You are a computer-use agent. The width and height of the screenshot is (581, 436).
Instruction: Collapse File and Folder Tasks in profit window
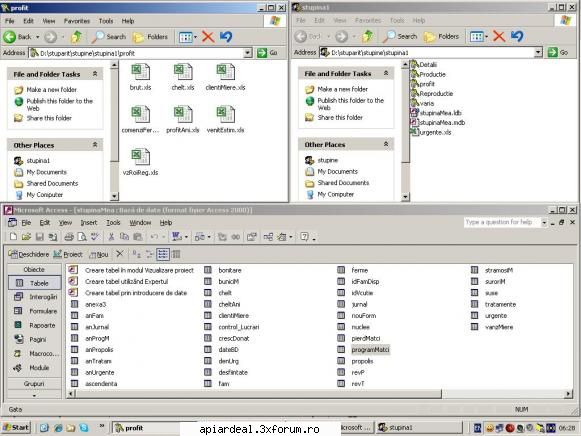coord(95,74)
